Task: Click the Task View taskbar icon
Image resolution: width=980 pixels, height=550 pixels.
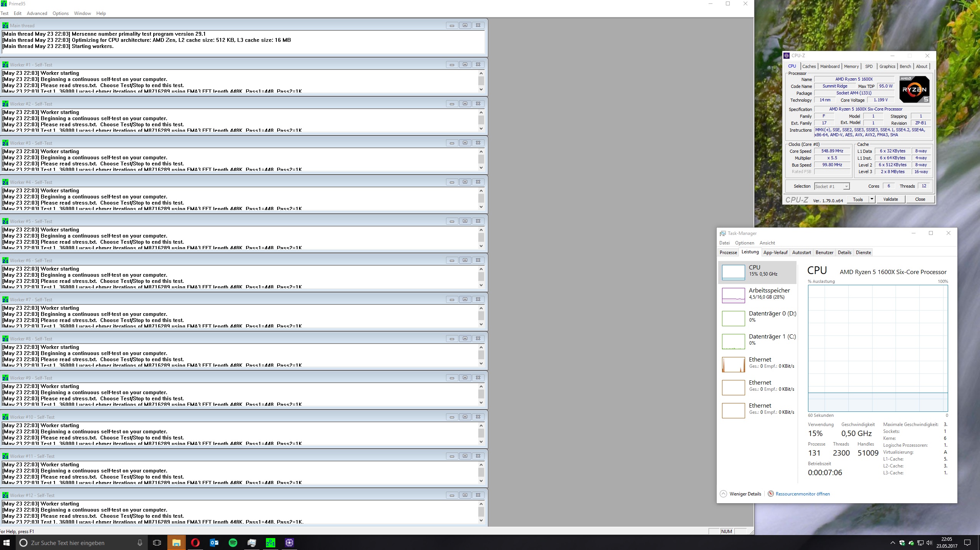Action: 157,542
